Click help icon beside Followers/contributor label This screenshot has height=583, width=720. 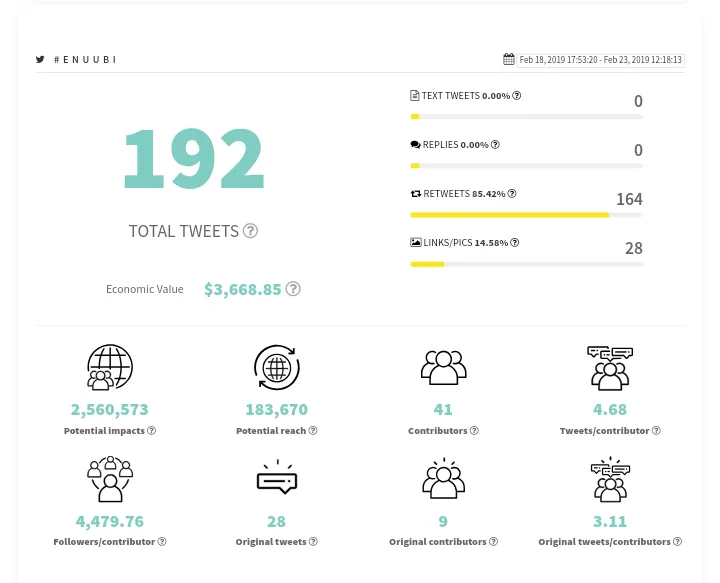coord(162,542)
